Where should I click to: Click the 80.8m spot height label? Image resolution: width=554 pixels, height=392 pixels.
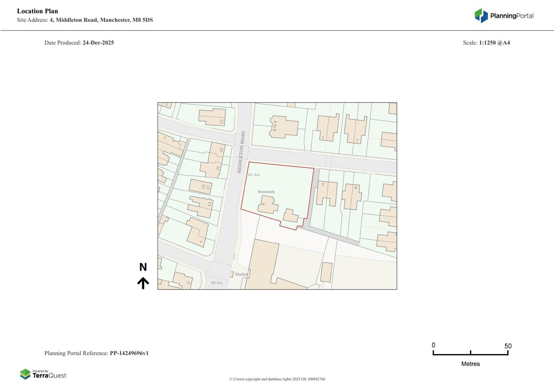tap(217, 283)
